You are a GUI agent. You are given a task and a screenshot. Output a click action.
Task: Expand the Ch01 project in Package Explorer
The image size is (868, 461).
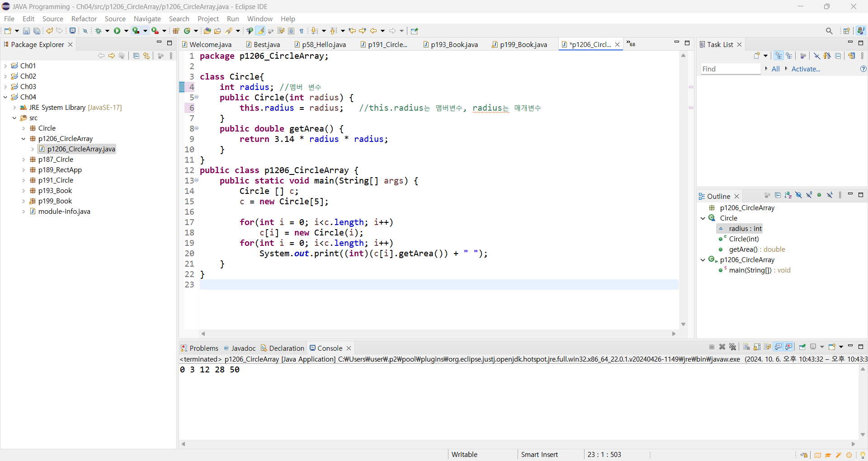(x=5, y=66)
